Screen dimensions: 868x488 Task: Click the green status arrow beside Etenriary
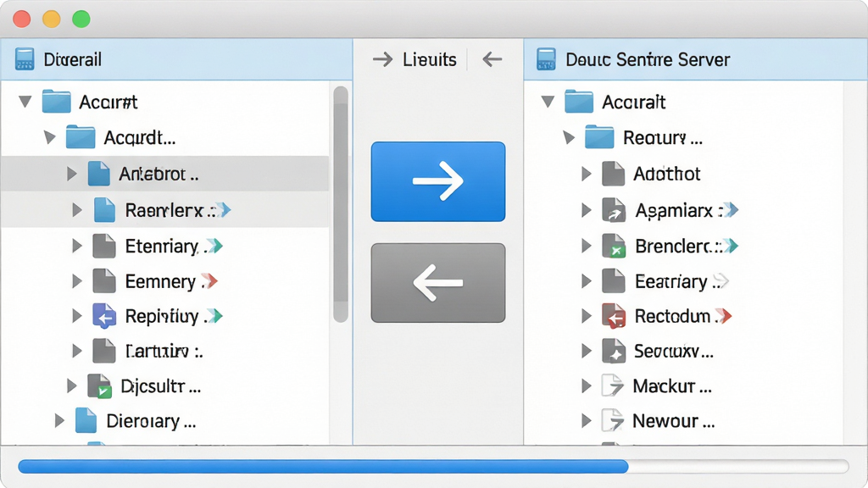[x=214, y=246]
